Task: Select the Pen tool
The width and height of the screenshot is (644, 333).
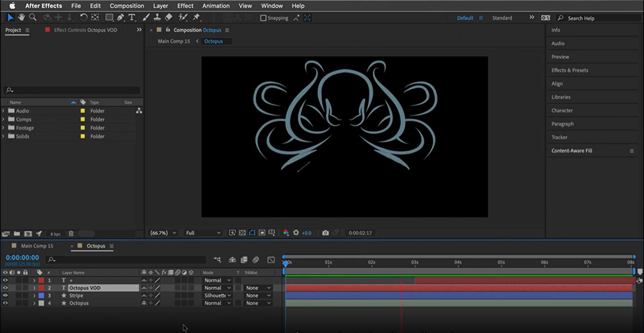Action: click(x=121, y=17)
